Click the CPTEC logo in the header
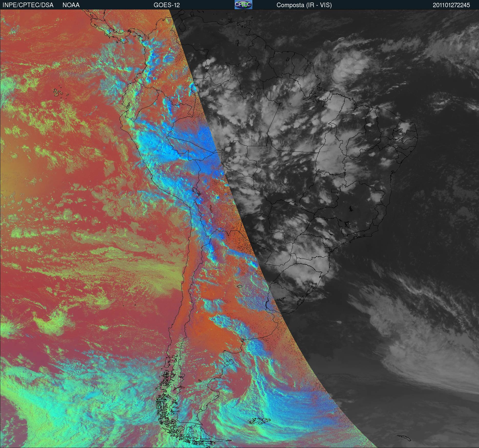This screenshot has height=448, width=479. pyautogui.click(x=243, y=5)
